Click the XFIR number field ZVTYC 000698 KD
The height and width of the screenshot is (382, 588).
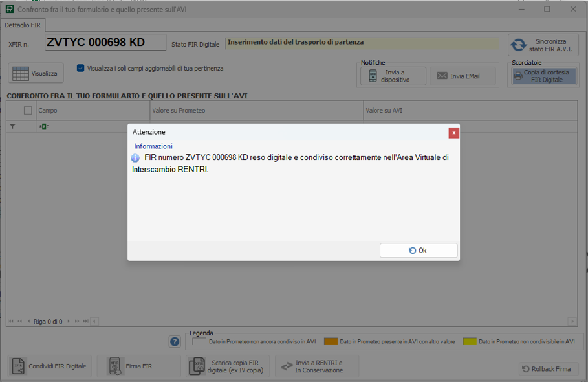[105, 43]
